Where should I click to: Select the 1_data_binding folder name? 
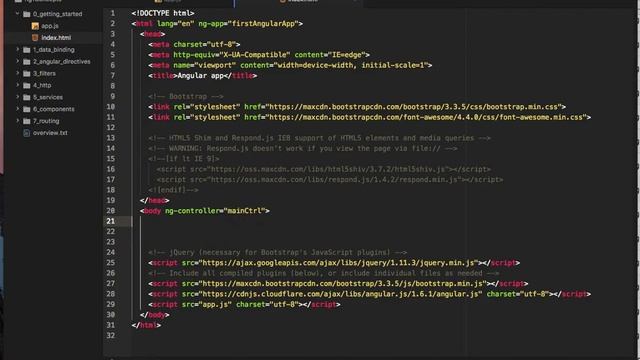54,49
